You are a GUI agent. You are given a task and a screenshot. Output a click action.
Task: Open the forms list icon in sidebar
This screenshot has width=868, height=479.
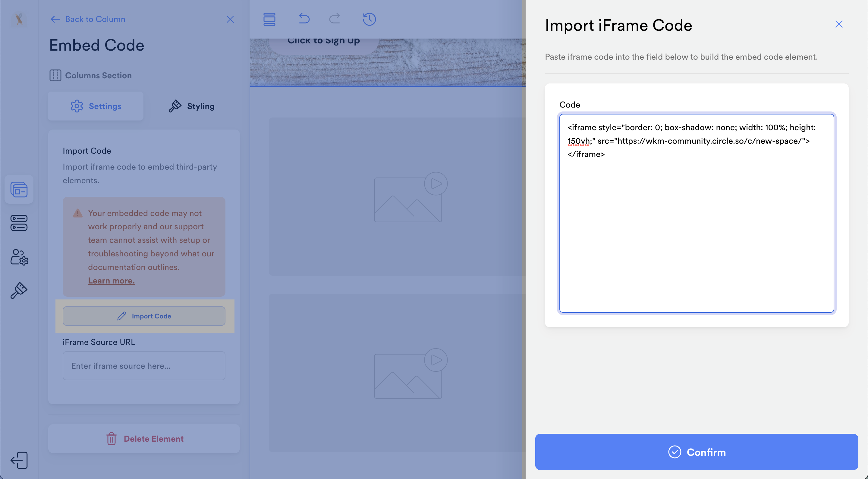[19, 223]
